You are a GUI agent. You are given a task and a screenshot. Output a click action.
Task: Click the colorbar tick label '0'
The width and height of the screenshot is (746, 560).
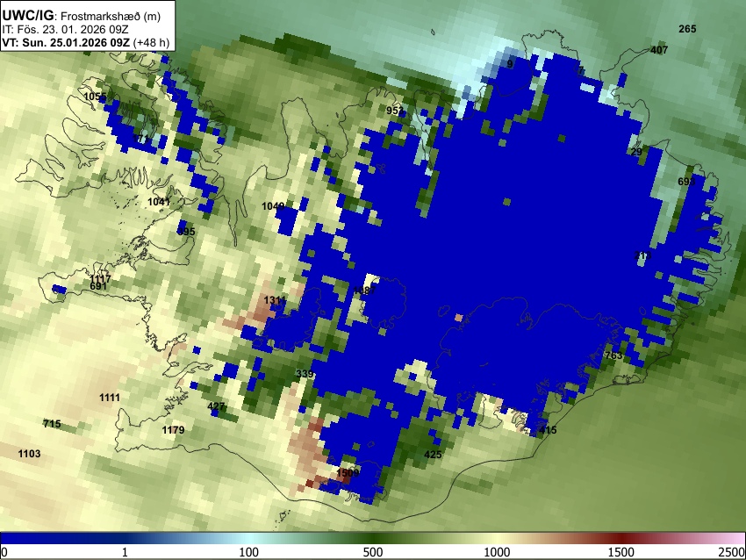click(x=4, y=552)
